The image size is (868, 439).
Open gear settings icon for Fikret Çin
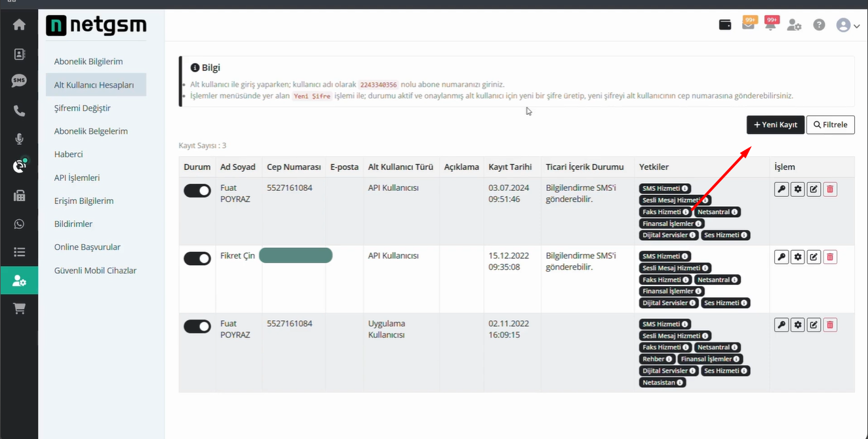[x=798, y=257]
